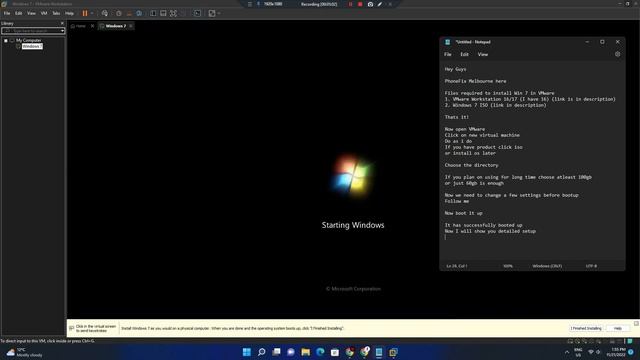Collapse the My Computer tree node
The height and width of the screenshot is (360, 640).
point(6,40)
